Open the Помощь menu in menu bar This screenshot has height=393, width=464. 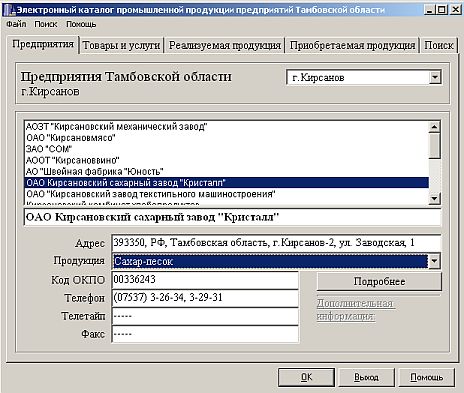81,24
